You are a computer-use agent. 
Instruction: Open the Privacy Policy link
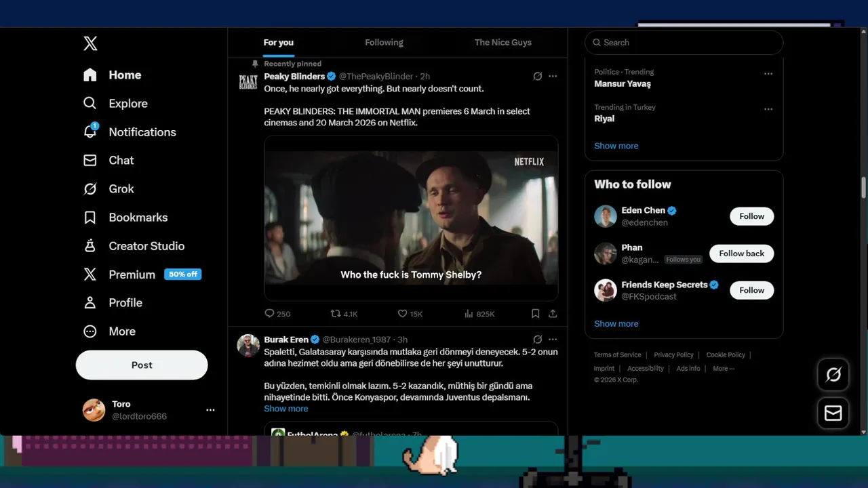coord(673,355)
